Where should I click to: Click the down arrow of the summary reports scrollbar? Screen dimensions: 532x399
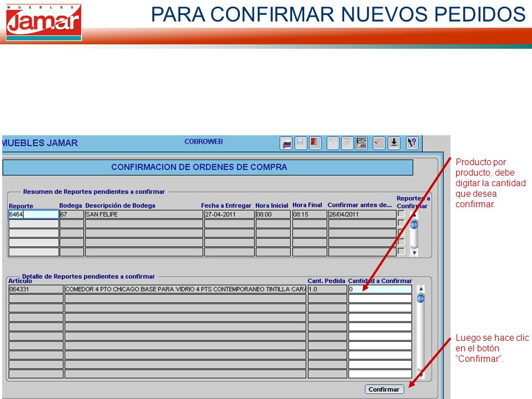414,253
